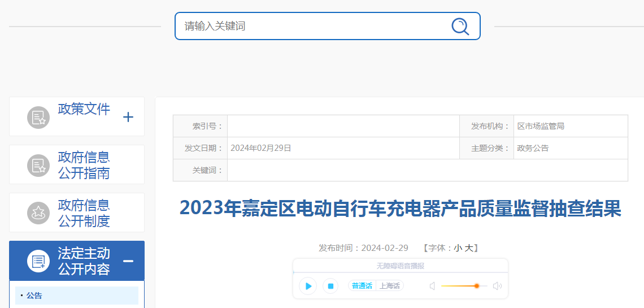Click the 发布机构 label cell
The image size is (644, 308).
click(487, 126)
